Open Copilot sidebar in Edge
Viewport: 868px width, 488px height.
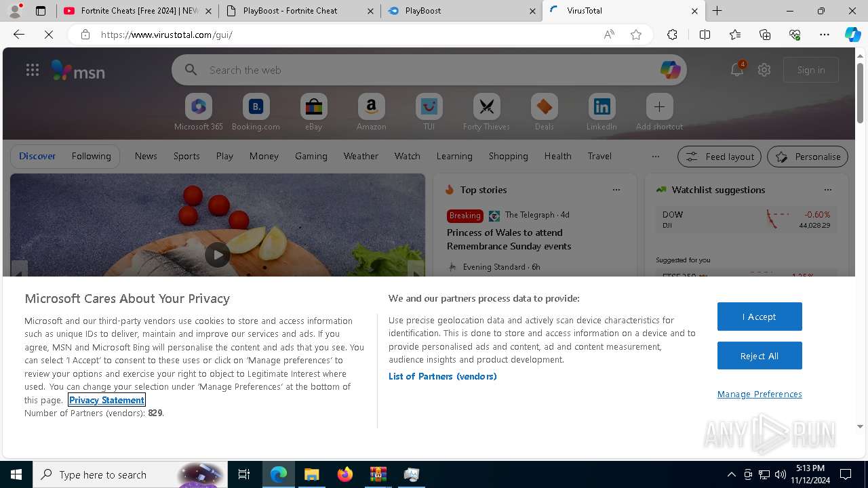(x=852, y=35)
